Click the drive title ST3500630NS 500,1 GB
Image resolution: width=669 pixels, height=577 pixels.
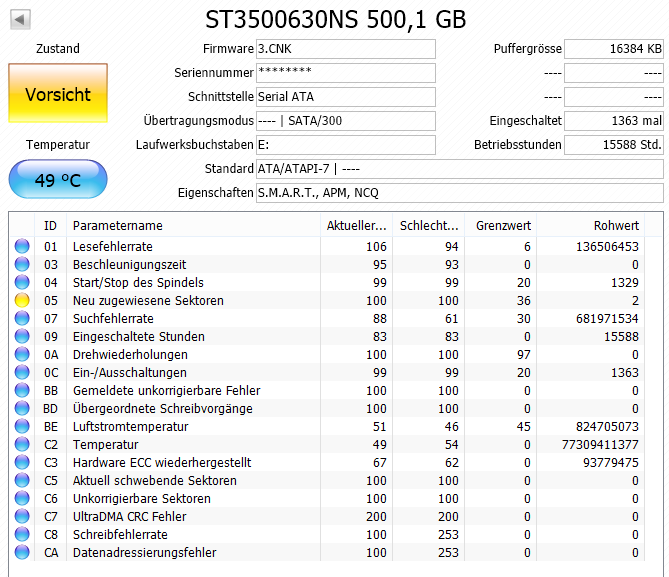335,20
